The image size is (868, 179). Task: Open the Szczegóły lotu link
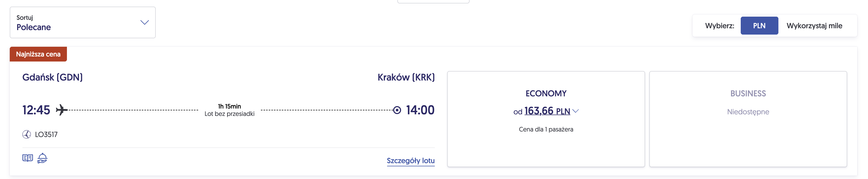410,161
